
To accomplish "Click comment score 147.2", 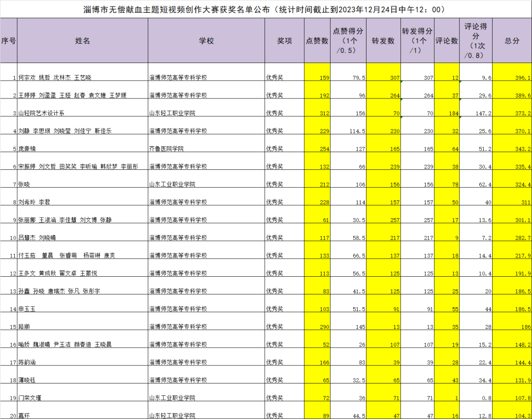I will coord(476,108).
